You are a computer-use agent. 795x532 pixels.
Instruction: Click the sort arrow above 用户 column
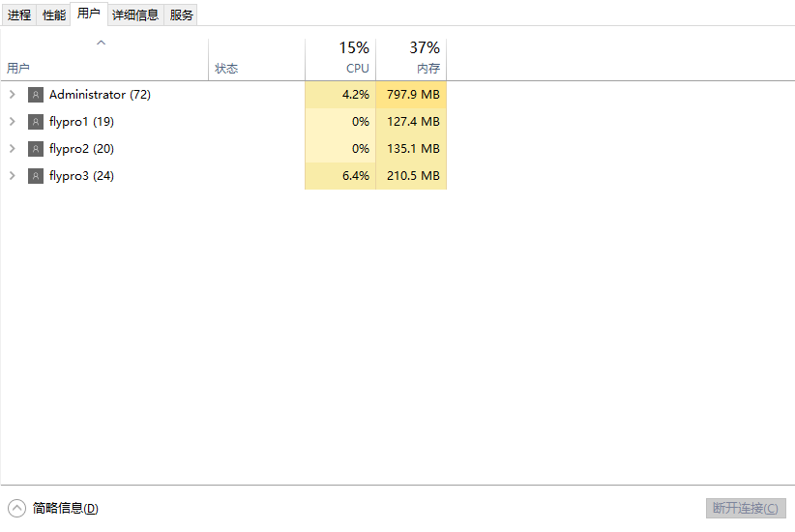102,43
